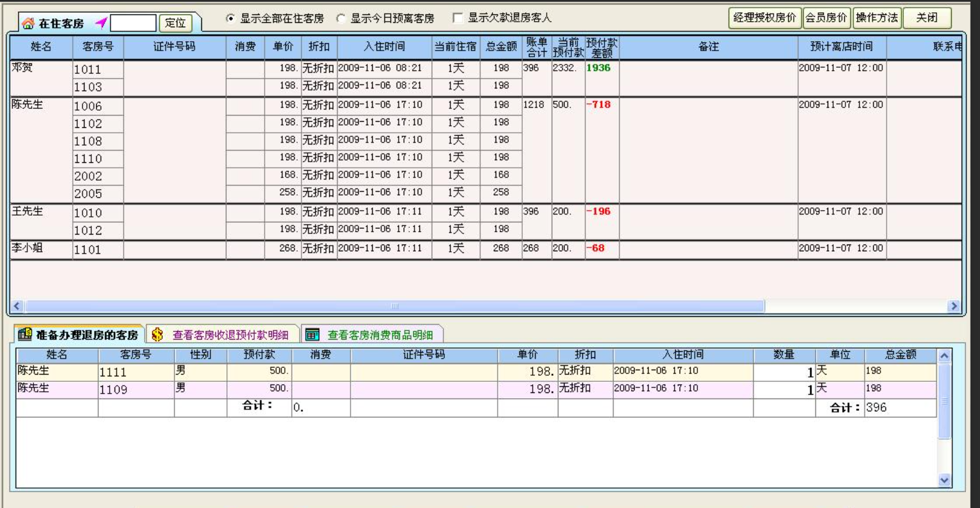Click 姓名 column header in upper table
The width and height of the screenshot is (980, 508).
[x=41, y=47]
